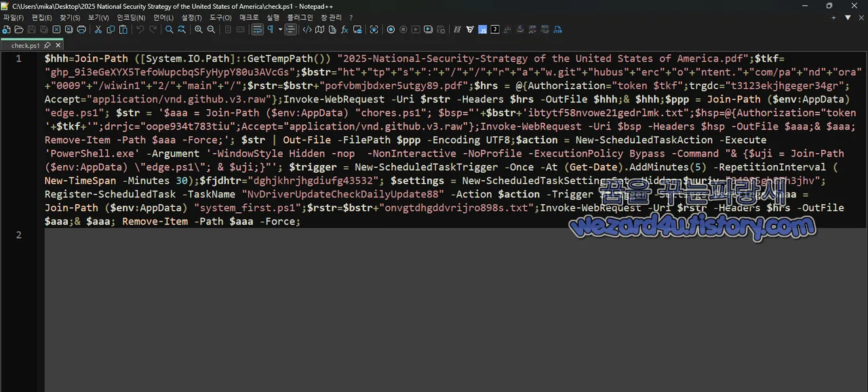This screenshot has height=392, width=868.
Task: Toggle synchronize horizontal scrolling
Action: point(241,30)
